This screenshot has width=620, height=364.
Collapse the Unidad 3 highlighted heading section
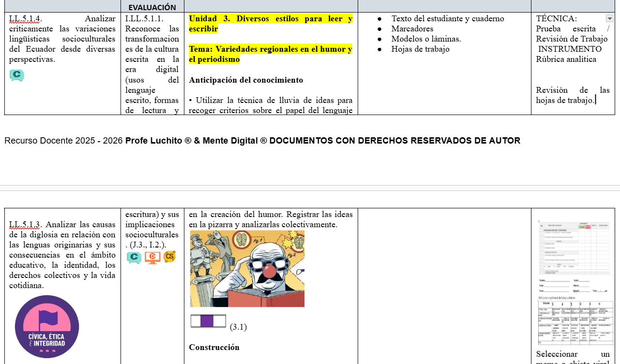pyautogui.click(x=271, y=23)
